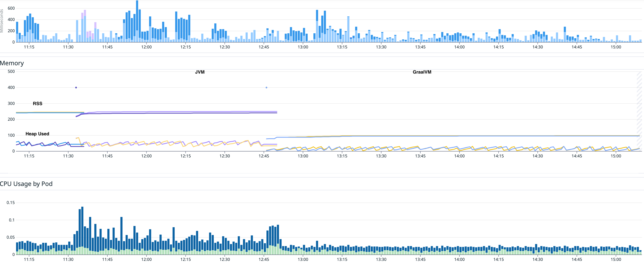Click the JVM legend label
The height and width of the screenshot is (266, 644).
(200, 72)
